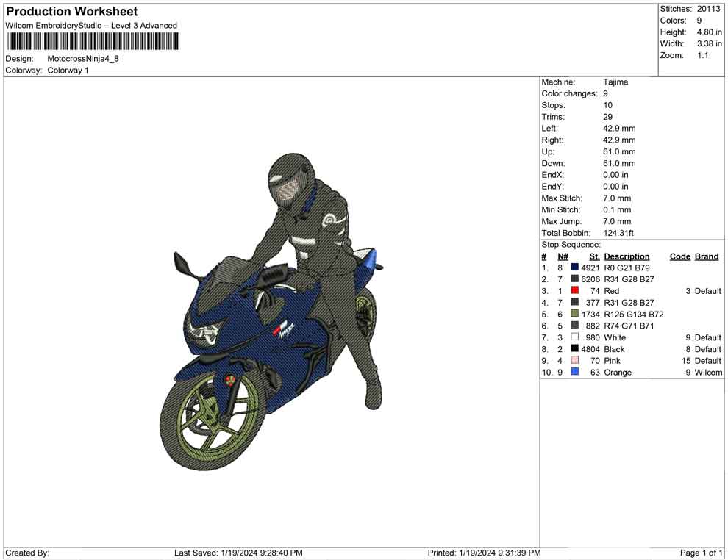The width and height of the screenshot is (728, 560).
Task: Click the N# column header
Action: click(x=563, y=256)
